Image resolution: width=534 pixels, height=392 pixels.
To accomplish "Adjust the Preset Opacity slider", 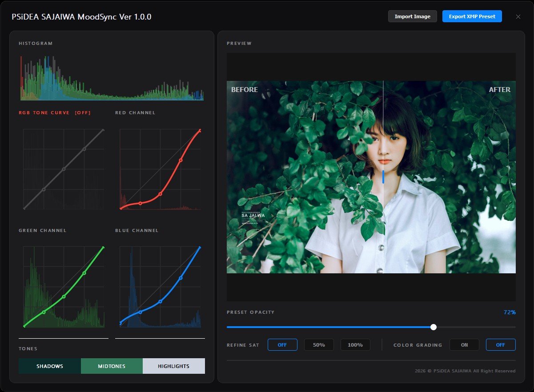I will (433, 327).
